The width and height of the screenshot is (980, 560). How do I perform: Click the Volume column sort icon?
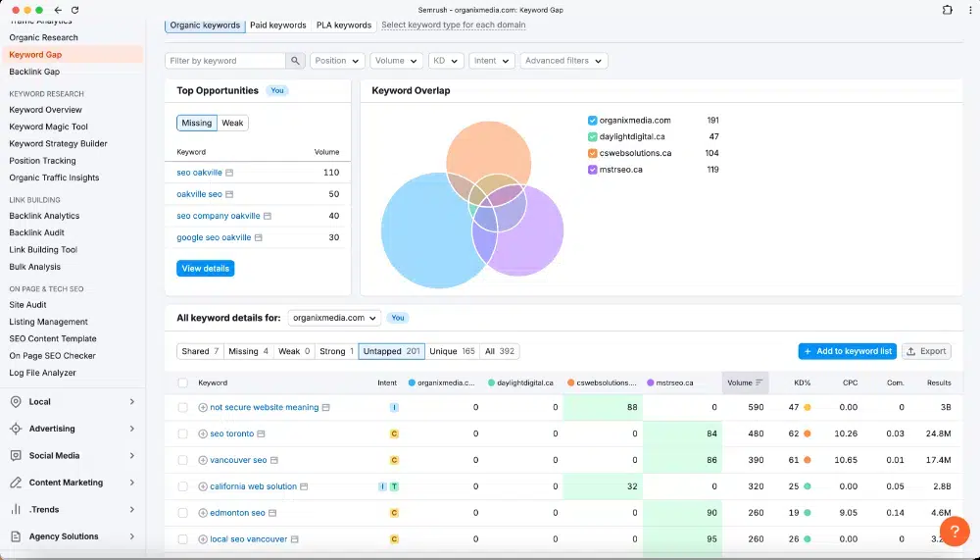coord(759,382)
